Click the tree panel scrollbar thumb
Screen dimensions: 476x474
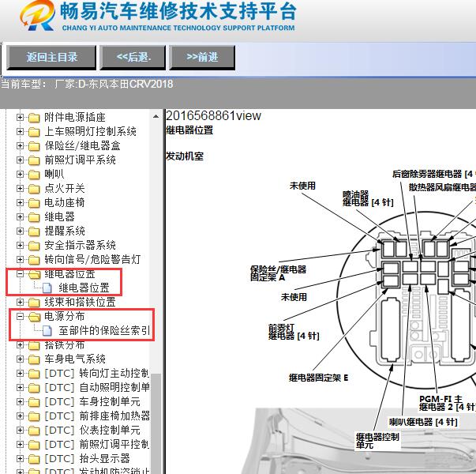pos(156,423)
